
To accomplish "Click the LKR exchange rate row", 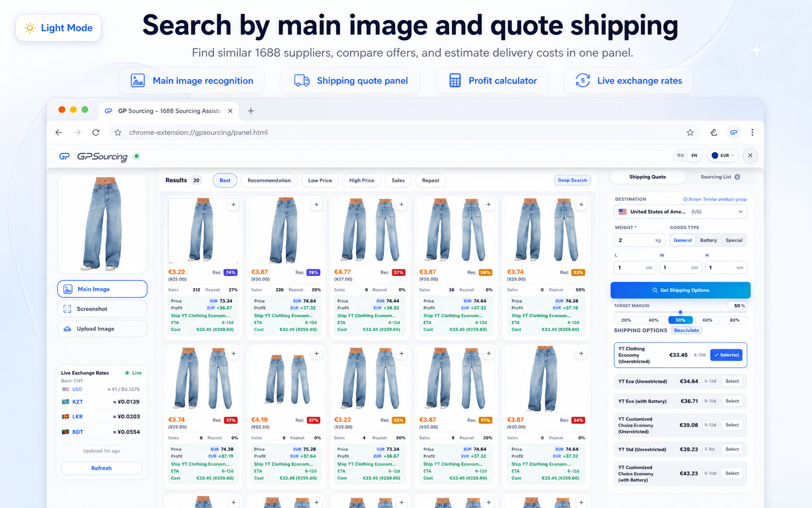I will click(101, 417).
